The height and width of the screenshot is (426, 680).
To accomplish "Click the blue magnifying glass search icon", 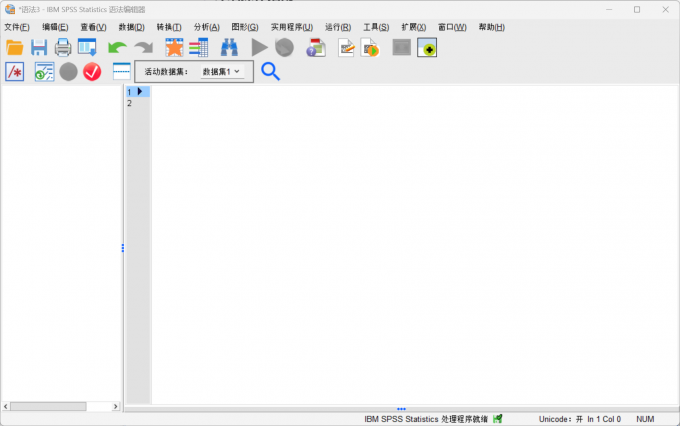I will tap(270, 71).
